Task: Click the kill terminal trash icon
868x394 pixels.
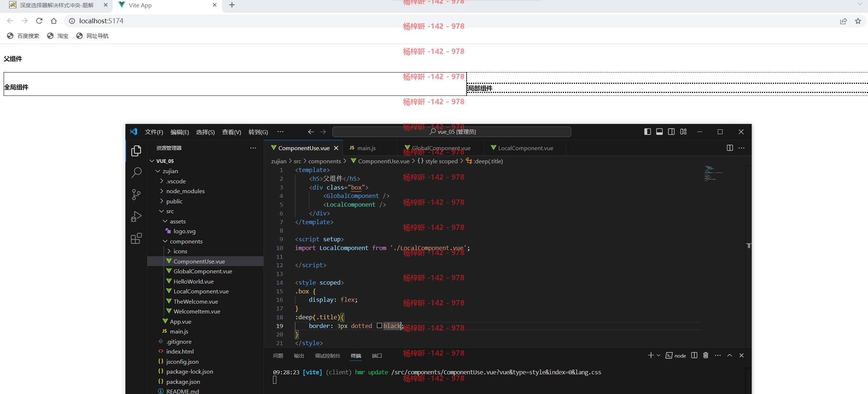Action: pos(706,355)
